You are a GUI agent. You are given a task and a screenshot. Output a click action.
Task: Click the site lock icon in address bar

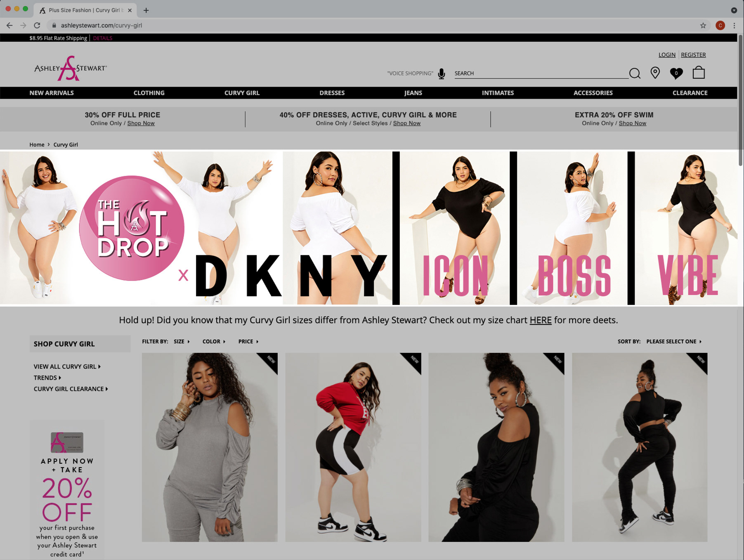tap(54, 25)
